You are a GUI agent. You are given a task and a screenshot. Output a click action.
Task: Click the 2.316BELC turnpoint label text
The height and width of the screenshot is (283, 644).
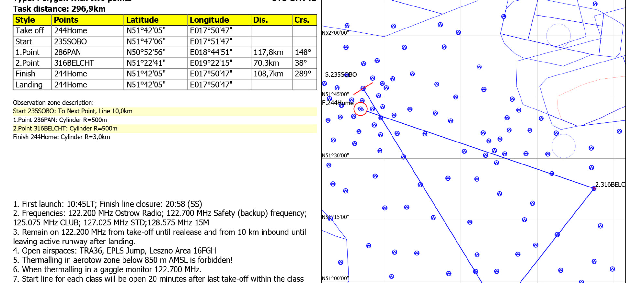pyautogui.click(x=610, y=184)
